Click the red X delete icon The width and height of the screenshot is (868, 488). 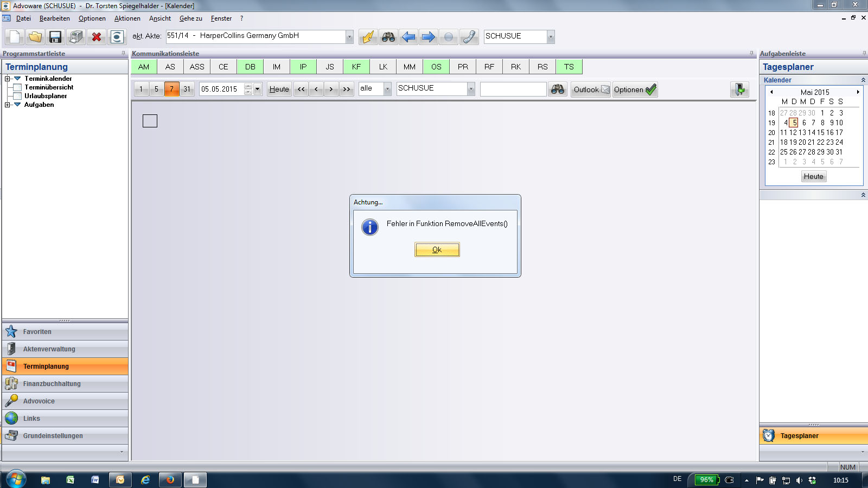(x=97, y=37)
